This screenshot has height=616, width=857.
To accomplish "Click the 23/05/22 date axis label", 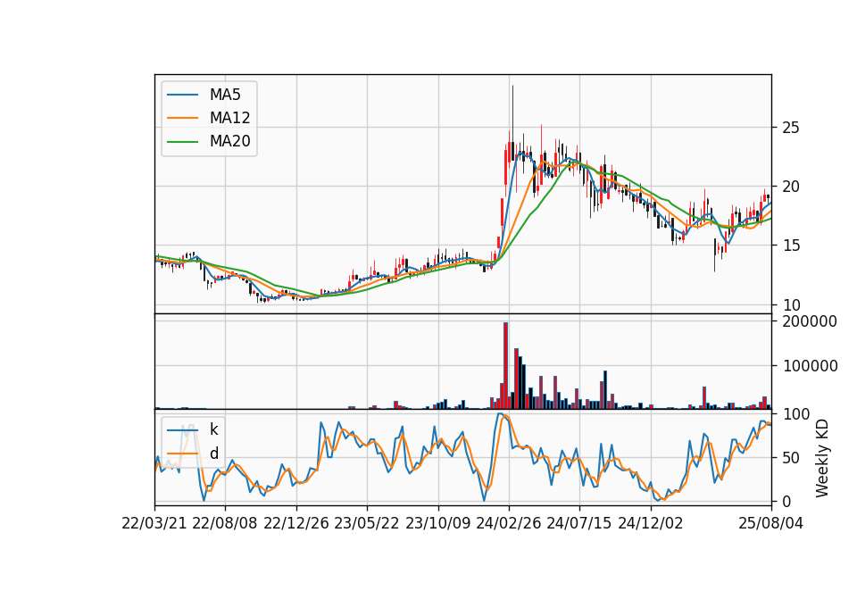I will click(x=367, y=523).
